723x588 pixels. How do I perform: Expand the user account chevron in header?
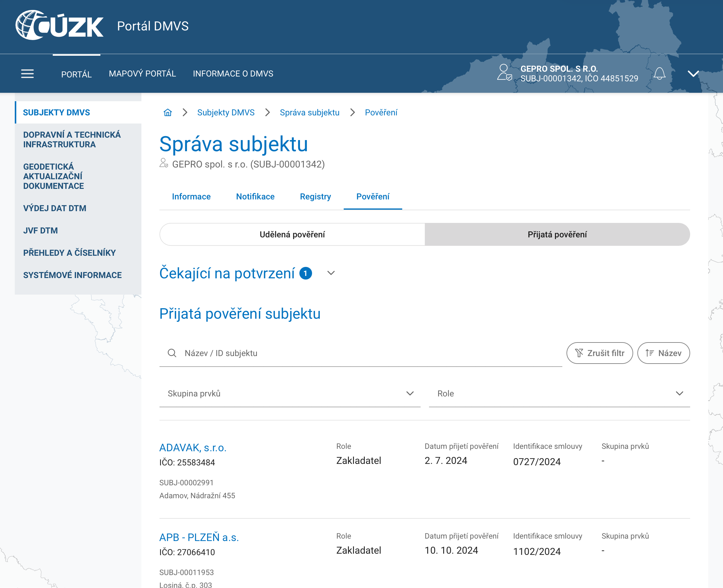tap(693, 73)
